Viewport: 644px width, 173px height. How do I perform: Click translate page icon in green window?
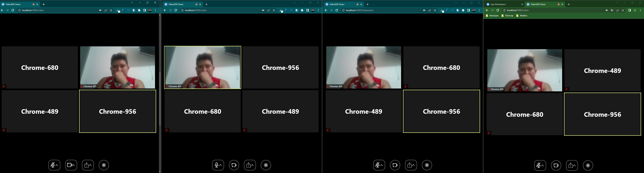point(612,10)
